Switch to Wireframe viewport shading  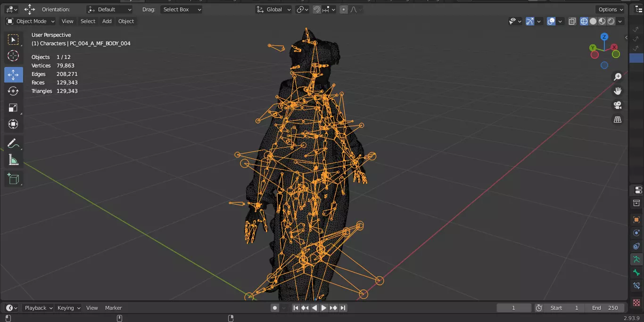click(584, 21)
